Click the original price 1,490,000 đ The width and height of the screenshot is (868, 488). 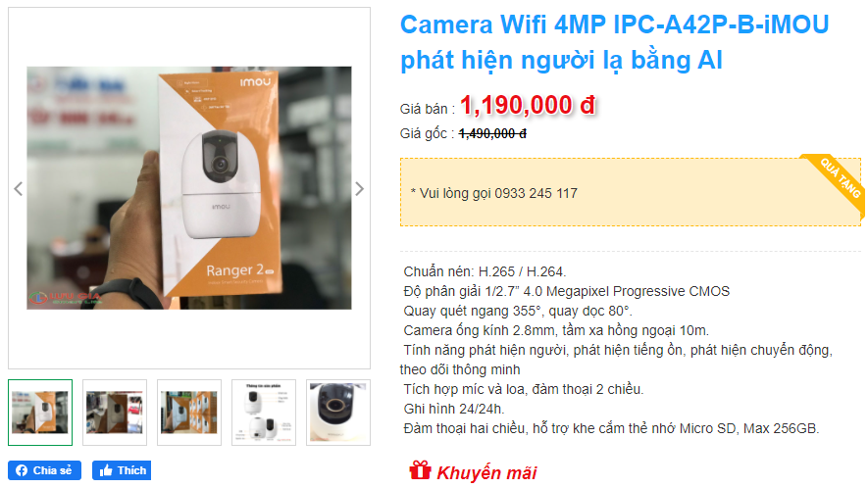[492, 133]
